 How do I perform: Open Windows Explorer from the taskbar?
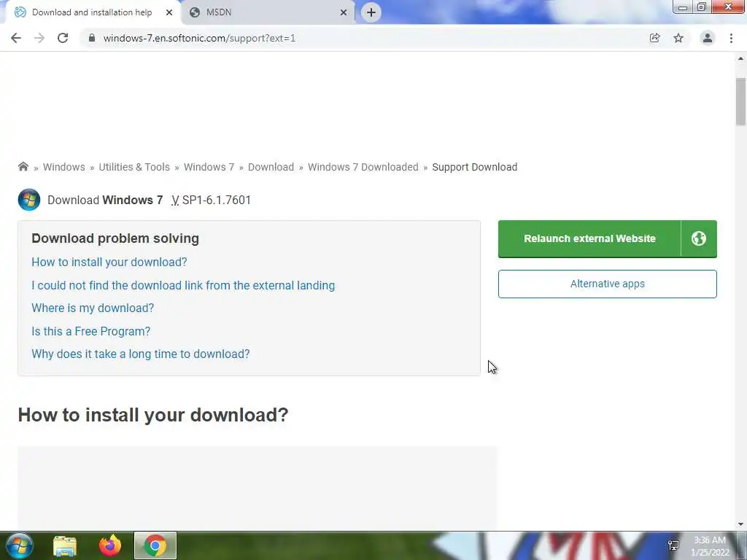pyautogui.click(x=65, y=545)
